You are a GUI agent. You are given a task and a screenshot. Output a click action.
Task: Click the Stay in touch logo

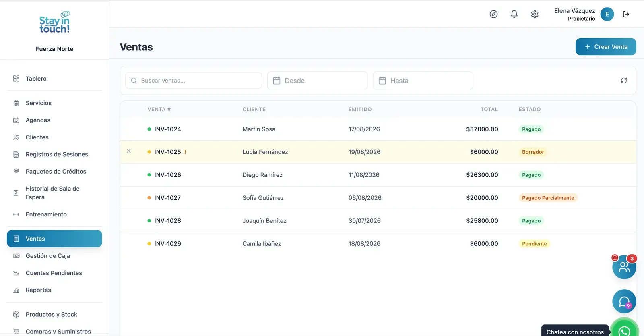click(55, 23)
